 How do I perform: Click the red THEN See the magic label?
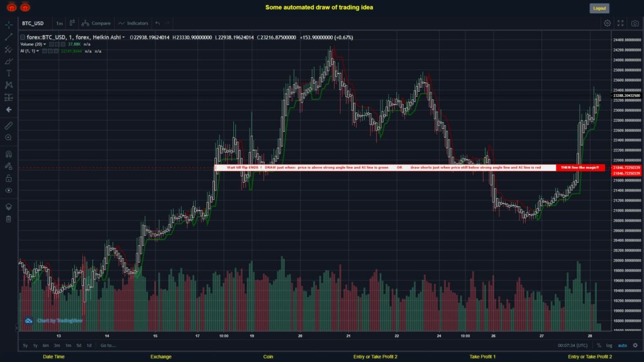pos(580,167)
